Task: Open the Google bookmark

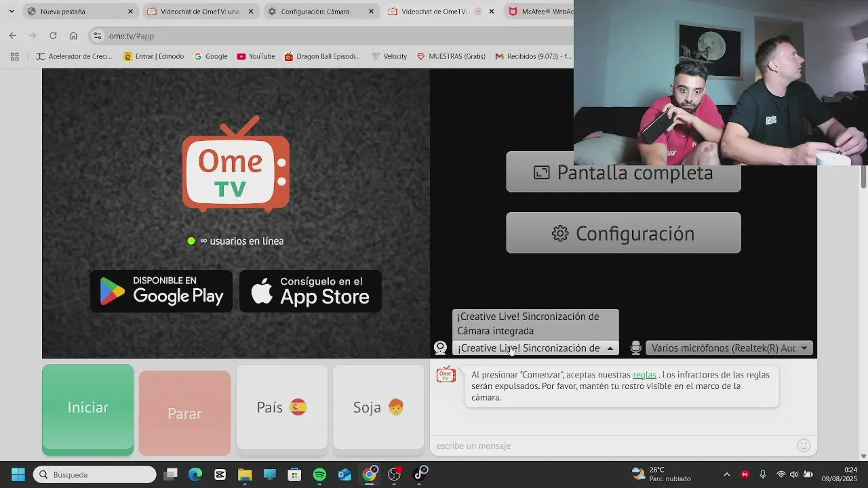Action: pyautogui.click(x=211, y=56)
